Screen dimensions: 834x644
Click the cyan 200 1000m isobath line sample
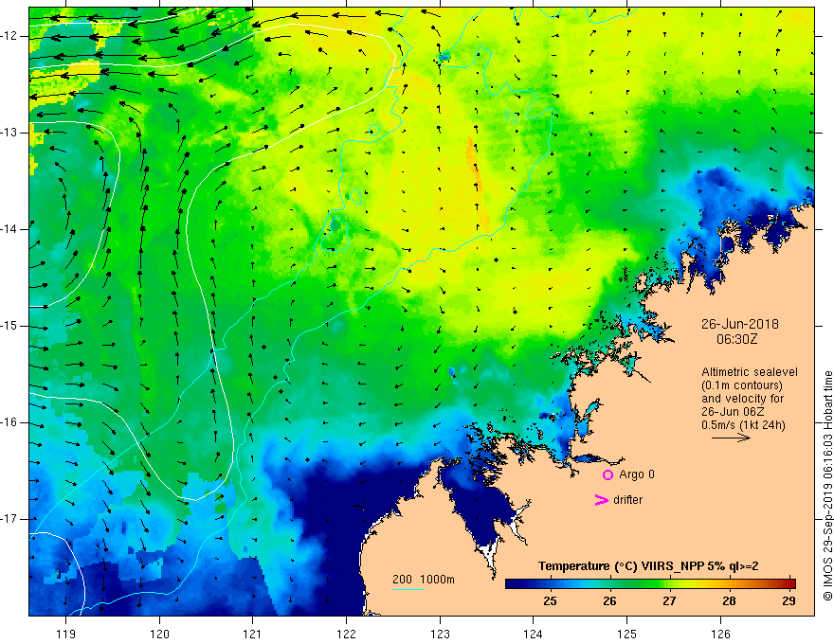pos(408,589)
